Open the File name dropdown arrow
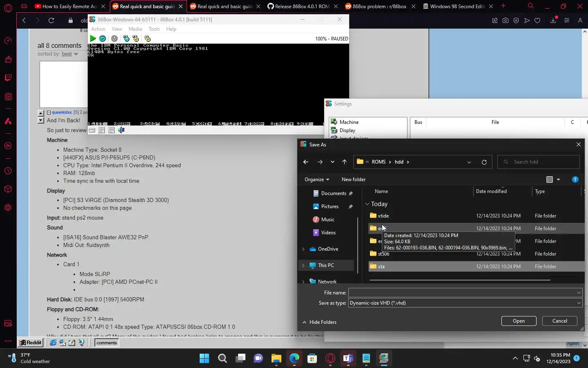Viewport: 588px width, 368px height. pos(578,292)
